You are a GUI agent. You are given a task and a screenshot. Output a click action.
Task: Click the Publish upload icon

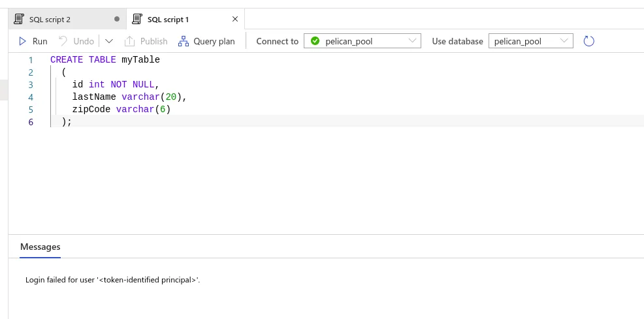[x=129, y=41]
